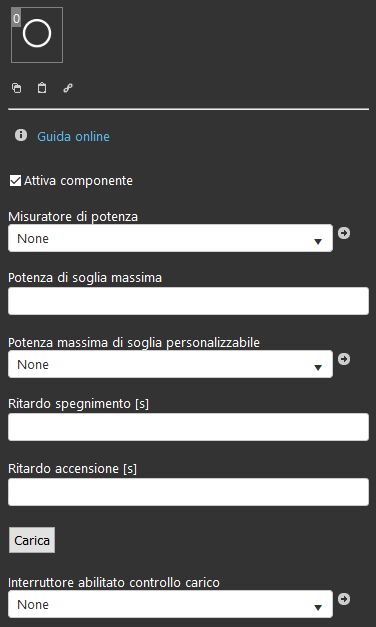
Task: Click the paste clipboard icon
Action: (42, 88)
